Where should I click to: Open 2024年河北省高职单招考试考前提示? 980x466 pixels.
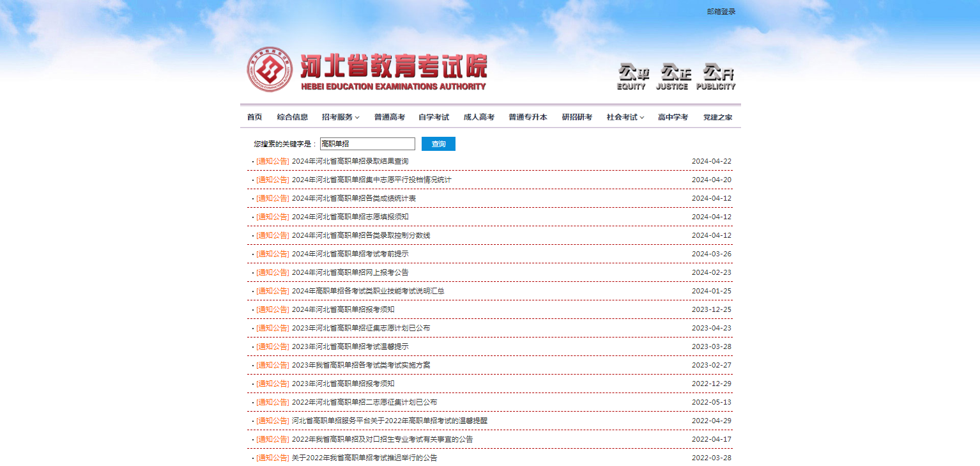pyautogui.click(x=350, y=254)
